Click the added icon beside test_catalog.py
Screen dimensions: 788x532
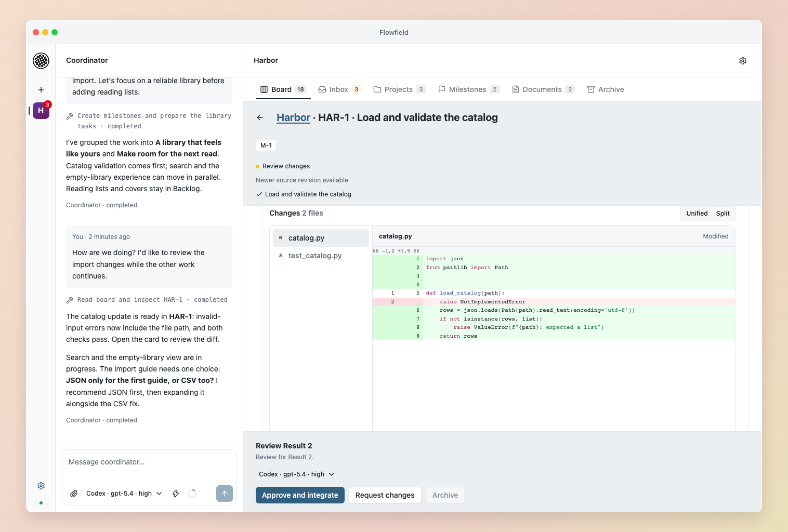(281, 256)
